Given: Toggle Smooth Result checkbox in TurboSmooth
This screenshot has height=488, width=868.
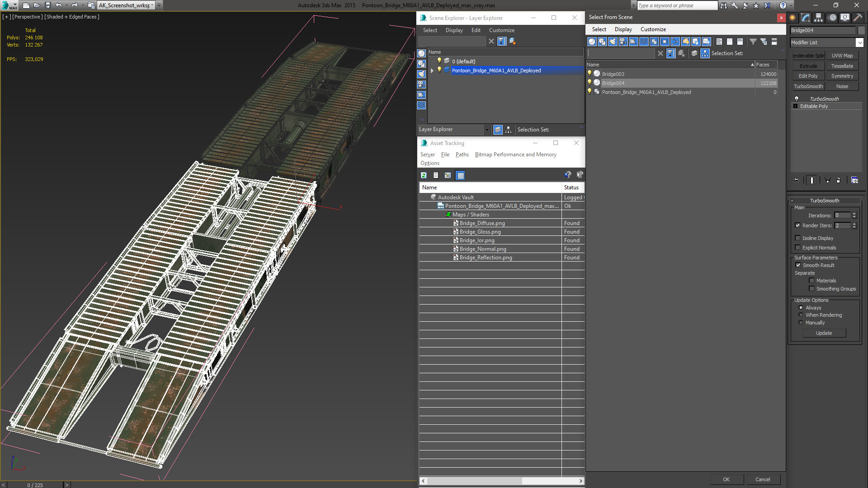Looking at the screenshot, I should click(797, 264).
